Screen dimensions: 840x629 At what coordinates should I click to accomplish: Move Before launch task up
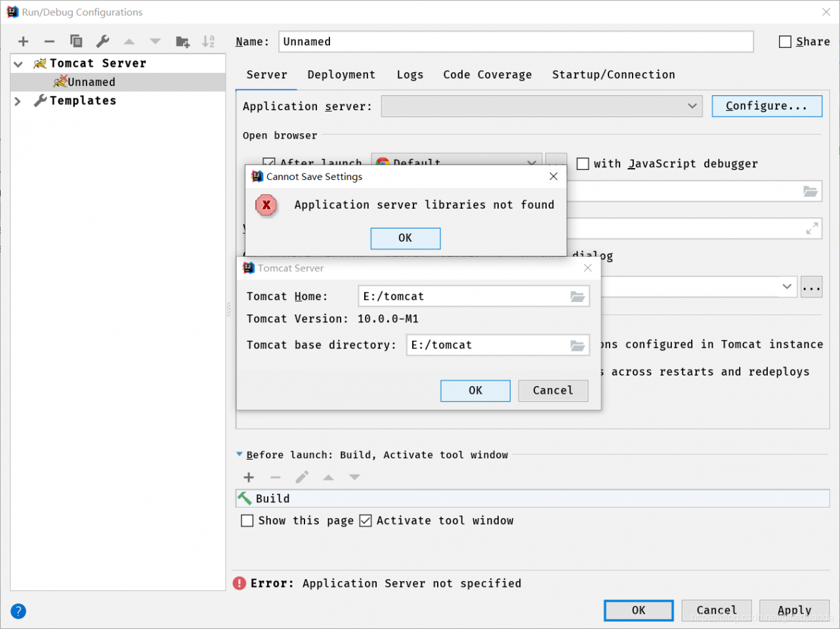click(328, 477)
